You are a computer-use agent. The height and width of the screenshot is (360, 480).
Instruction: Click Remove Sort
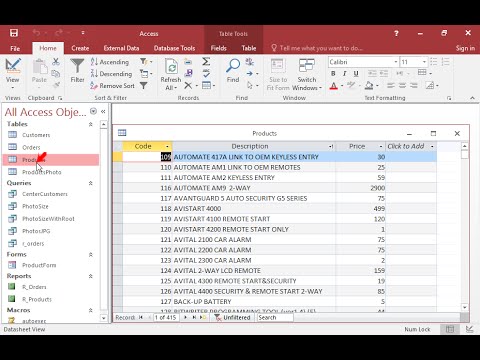113,86
